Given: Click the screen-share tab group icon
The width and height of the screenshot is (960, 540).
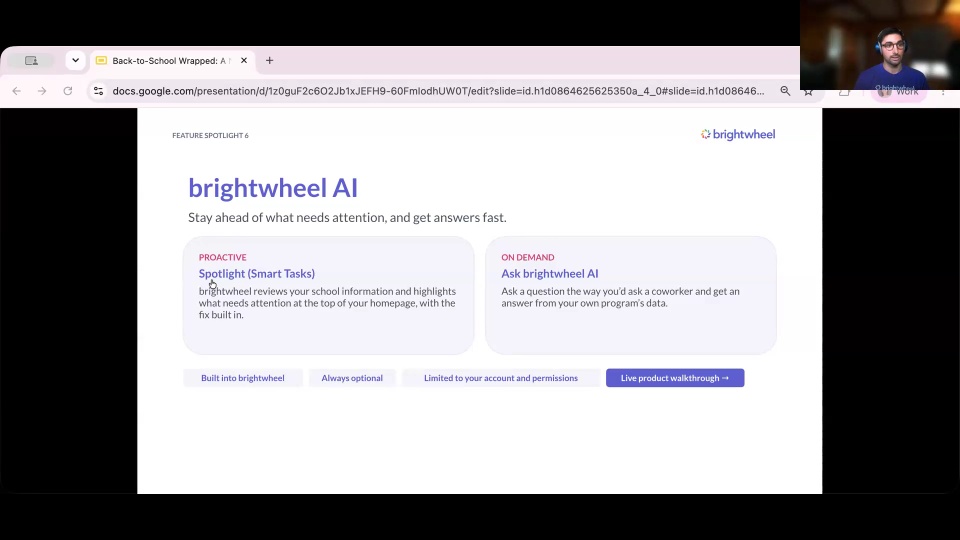Looking at the screenshot, I should point(31,61).
